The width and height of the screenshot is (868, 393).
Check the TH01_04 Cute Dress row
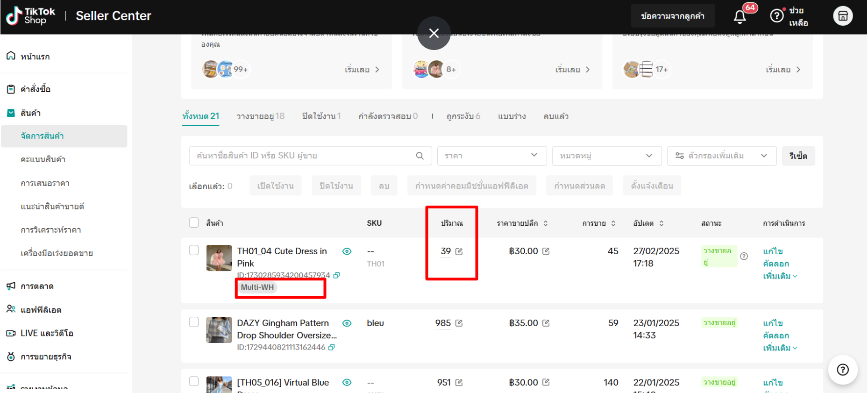194,250
